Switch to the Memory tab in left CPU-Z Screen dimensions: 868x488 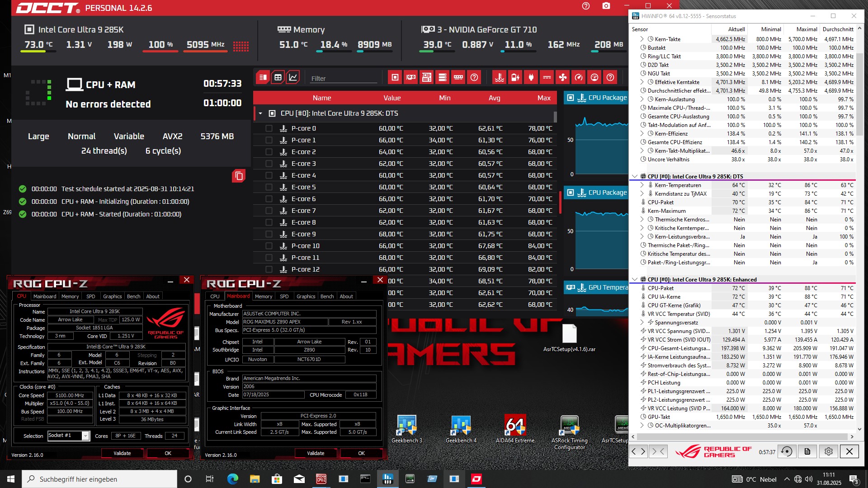click(x=70, y=296)
